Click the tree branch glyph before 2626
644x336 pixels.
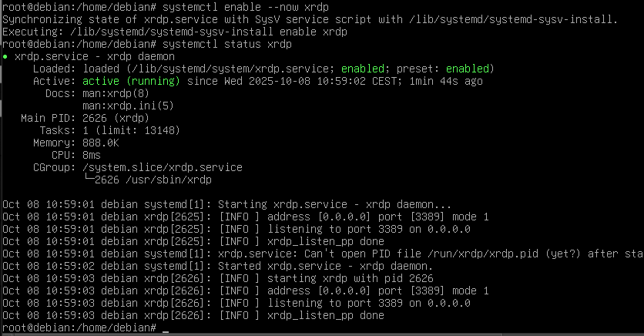click(x=89, y=180)
